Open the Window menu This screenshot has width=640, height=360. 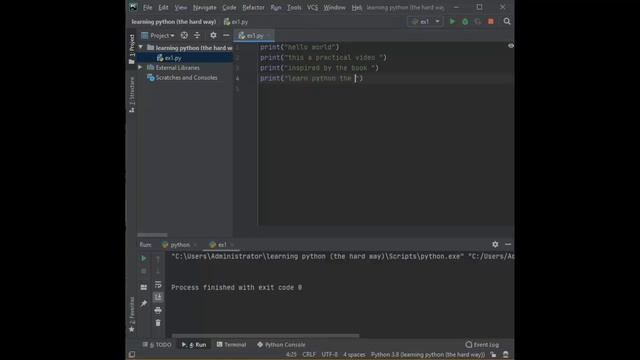[x=334, y=7]
